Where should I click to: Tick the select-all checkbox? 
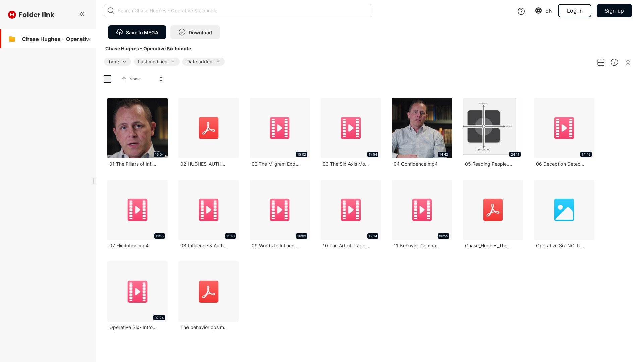(x=107, y=79)
